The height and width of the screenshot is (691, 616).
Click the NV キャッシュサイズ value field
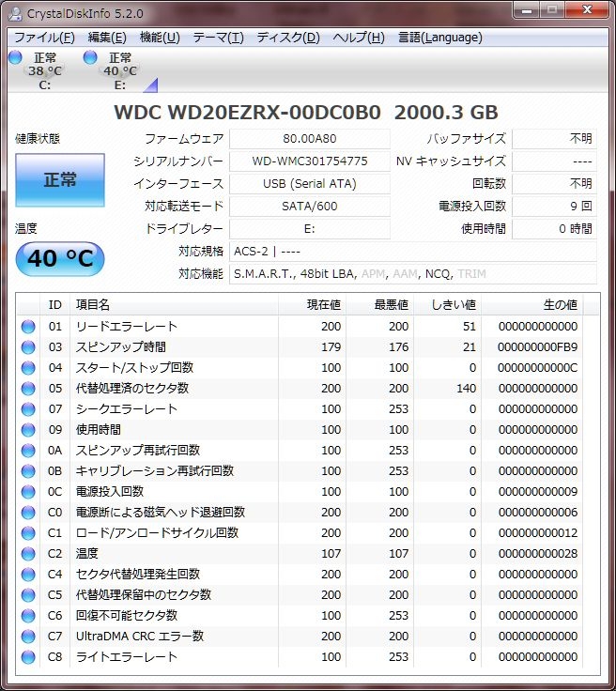(x=554, y=161)
